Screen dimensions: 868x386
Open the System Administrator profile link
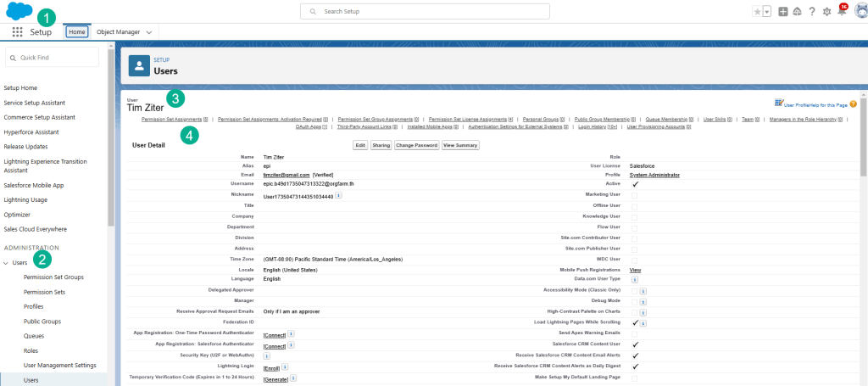tap(654, 175)
